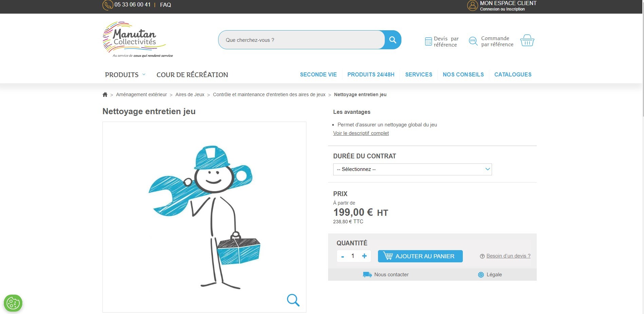Click the phone number icon
Image resolution: width=644 pixels, height=314 pixels.
tap(108, 5)
